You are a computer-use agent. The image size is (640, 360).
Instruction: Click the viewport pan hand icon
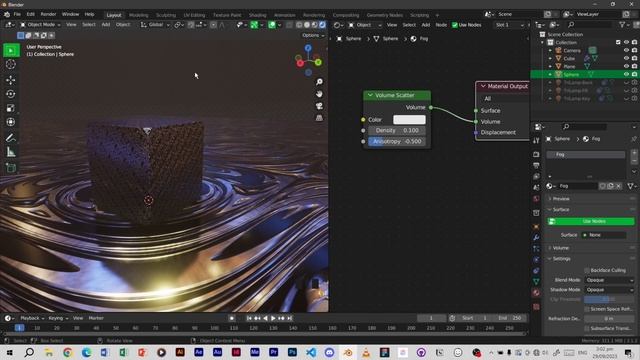pos(319,94)
